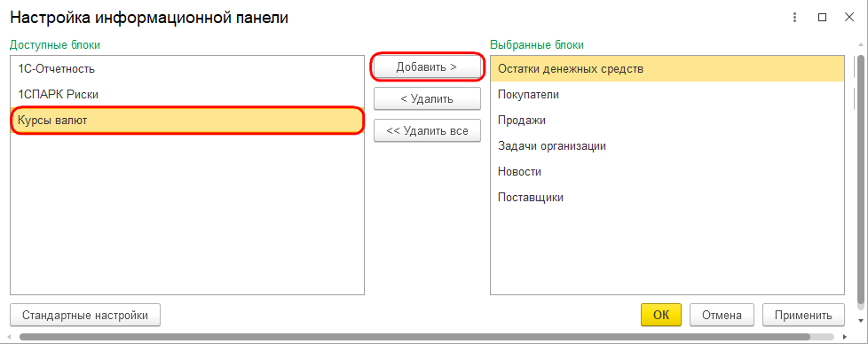868x344 pixels.
Task: Click the vertical scrollbar down arrow
Action: [x=861, y=321]
